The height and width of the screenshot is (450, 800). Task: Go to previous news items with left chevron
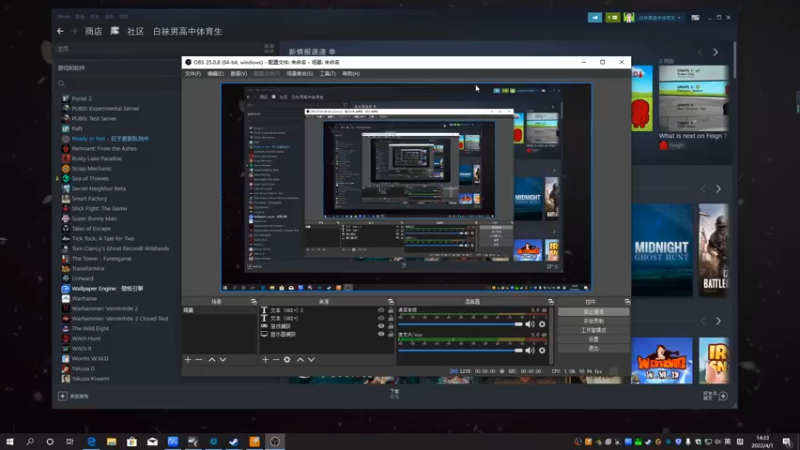click(700, 52)
